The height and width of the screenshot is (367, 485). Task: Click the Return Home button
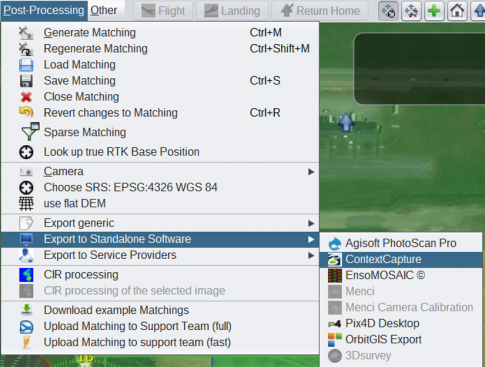[x=320, y=11]
